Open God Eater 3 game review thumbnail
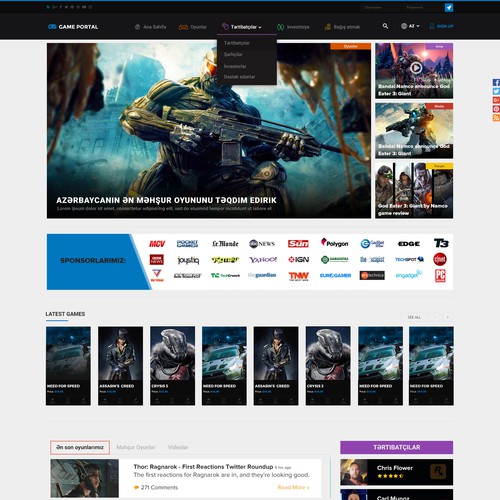 click(414, 190)
